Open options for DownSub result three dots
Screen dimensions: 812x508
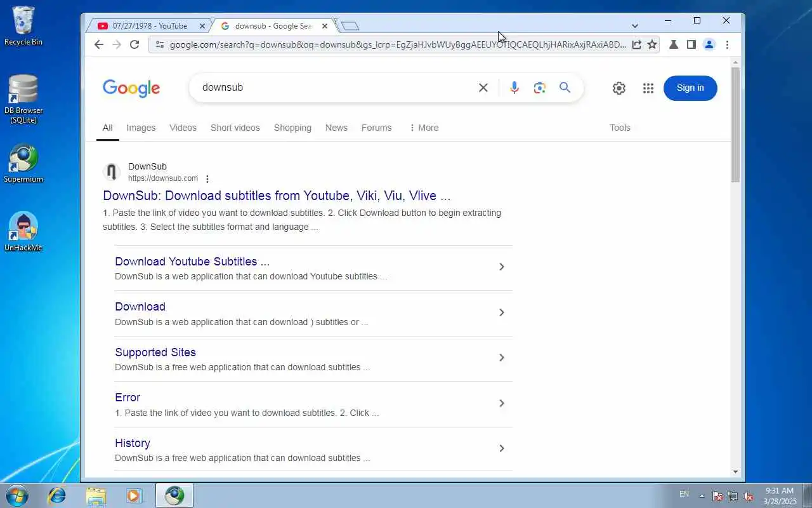pyautogui.click(x=207, y=179)
